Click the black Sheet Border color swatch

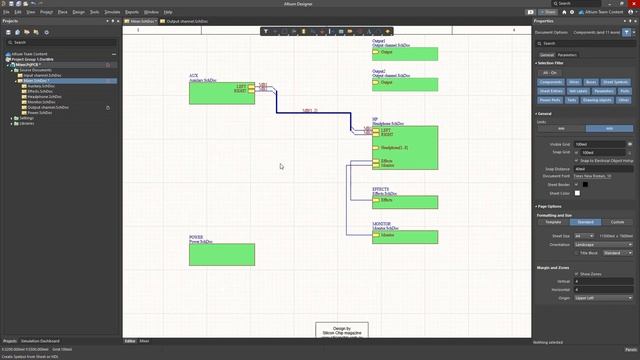point(585,184)
